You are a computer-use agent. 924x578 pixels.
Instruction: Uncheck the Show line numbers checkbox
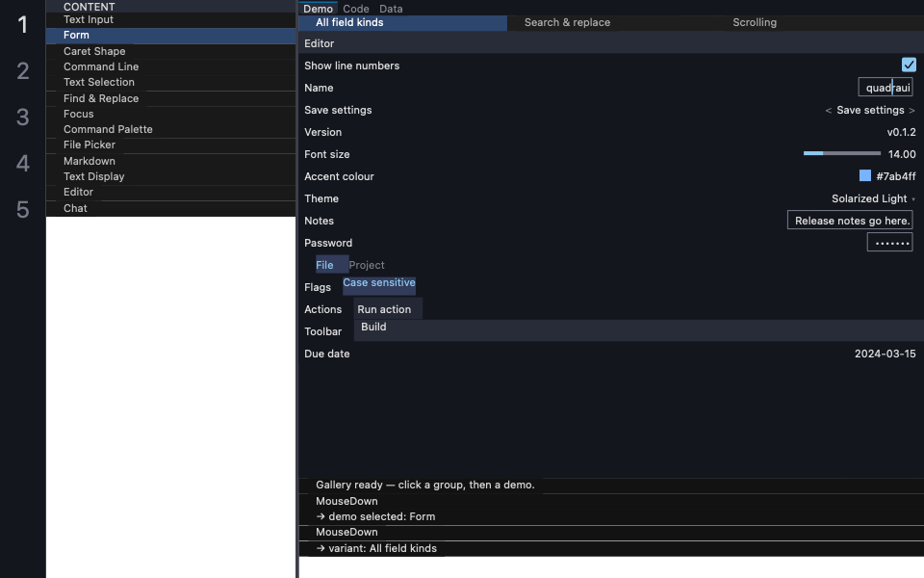(x=908, y=65)
